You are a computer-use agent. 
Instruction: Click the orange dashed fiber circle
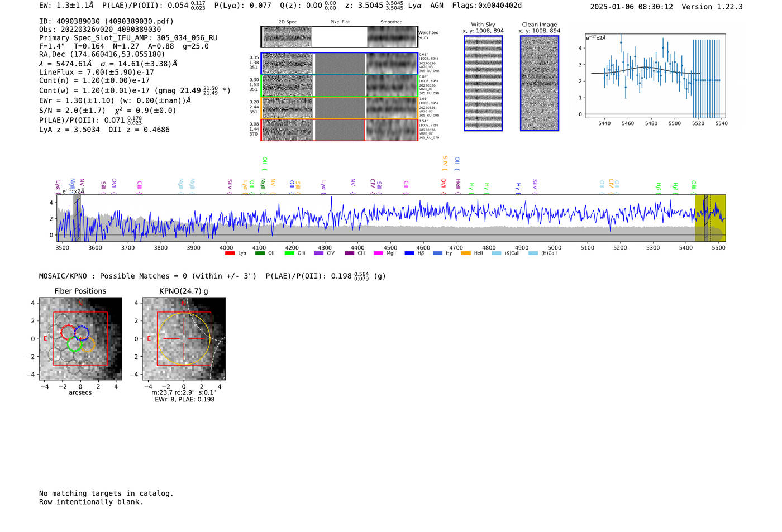[88, 344]
